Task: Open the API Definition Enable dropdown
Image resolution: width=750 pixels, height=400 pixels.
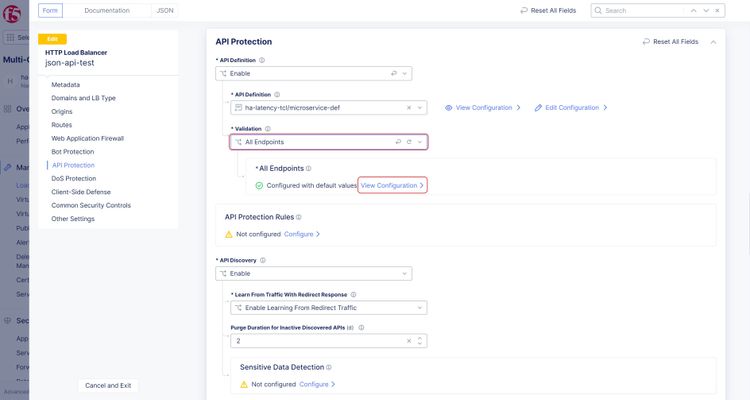Action: (x=405, y=74)
